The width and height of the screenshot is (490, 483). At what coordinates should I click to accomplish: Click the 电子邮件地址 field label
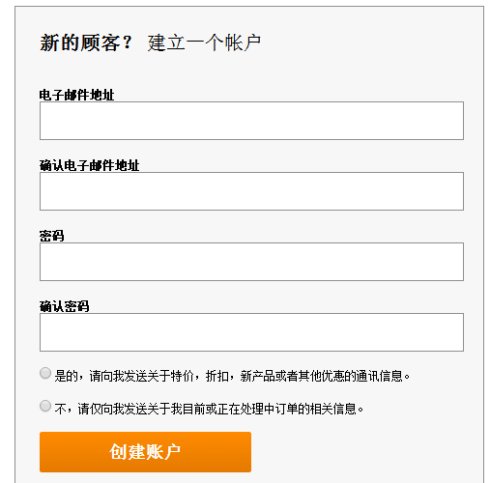(77, 95)
